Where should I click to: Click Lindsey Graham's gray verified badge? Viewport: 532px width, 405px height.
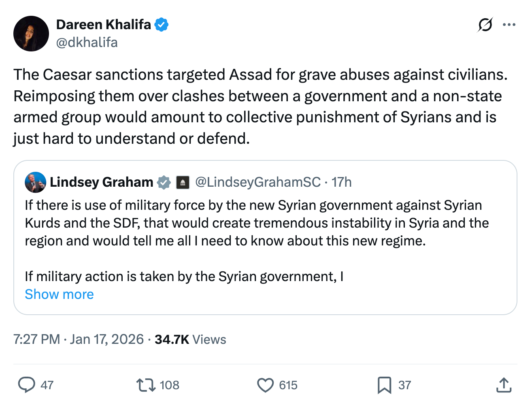point(164,182)
